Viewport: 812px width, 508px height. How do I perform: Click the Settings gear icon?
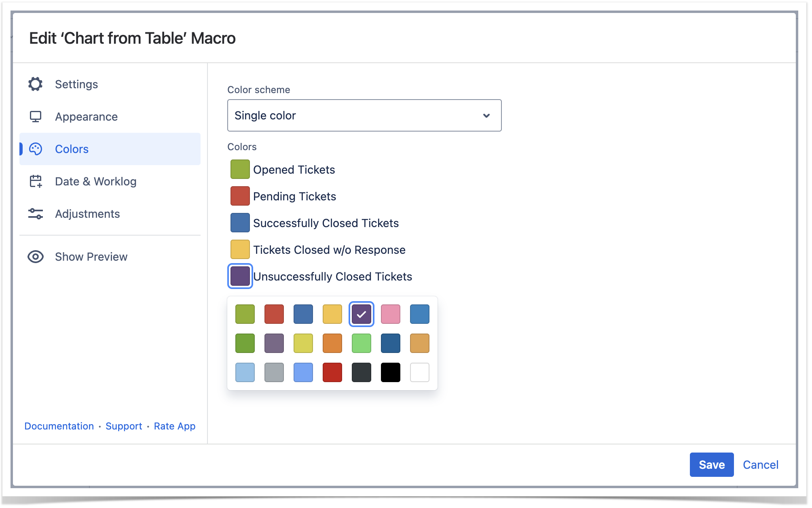tap(36, 84)
